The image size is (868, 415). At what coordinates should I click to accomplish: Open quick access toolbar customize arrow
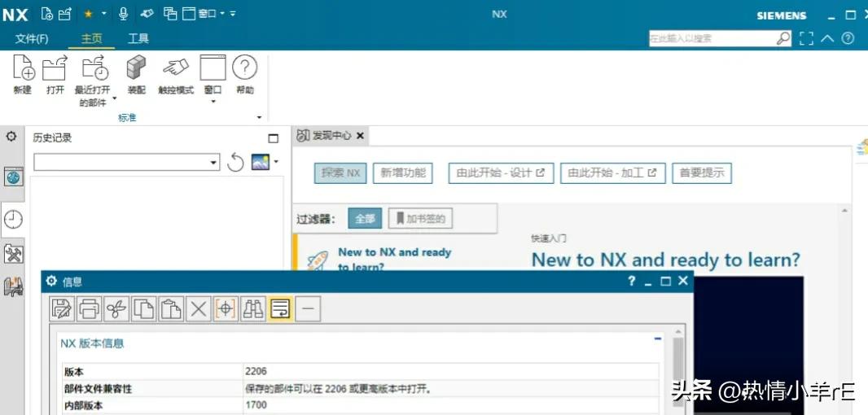[x=233, y=14]
